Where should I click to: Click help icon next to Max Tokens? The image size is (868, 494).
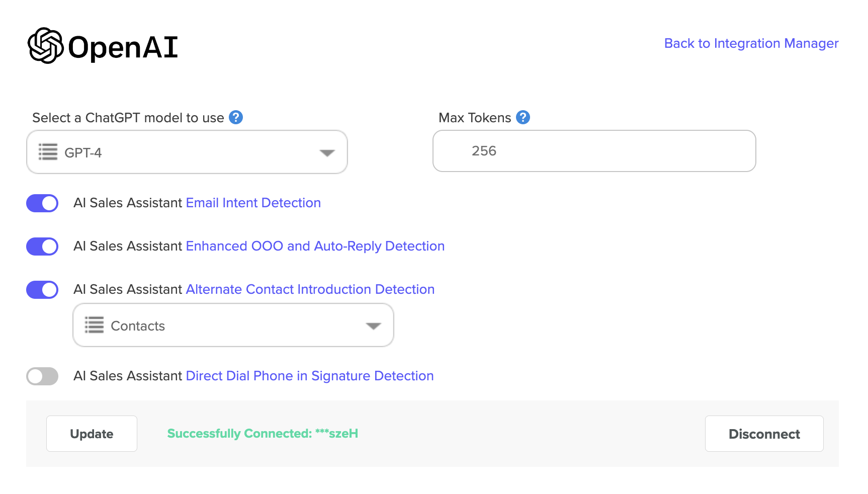(523, 117)
